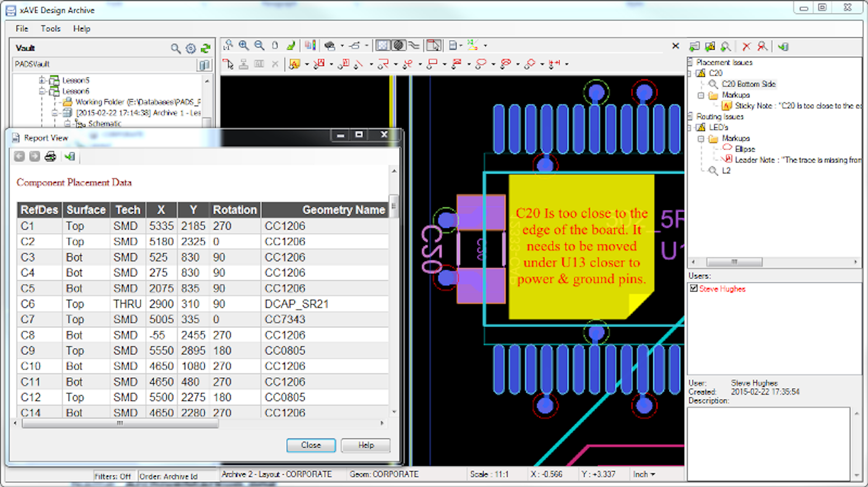Viewport: 868px width, 487px height.
Task: Expand the Lesson5 tree node
Action: (42, 80)
